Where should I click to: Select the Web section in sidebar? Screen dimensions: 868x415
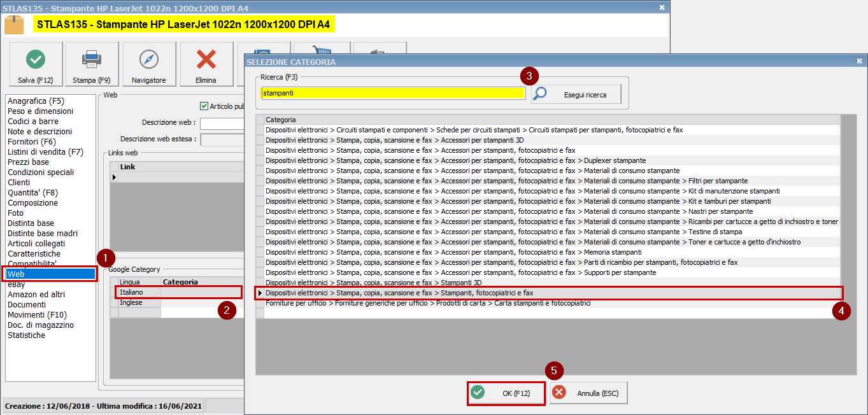click(52, 274)
